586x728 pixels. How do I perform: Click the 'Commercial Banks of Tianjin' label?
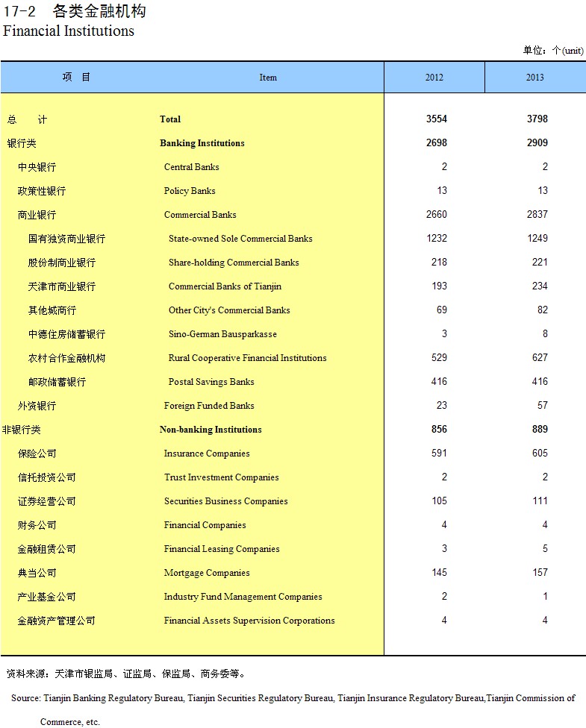pos(225,286)
